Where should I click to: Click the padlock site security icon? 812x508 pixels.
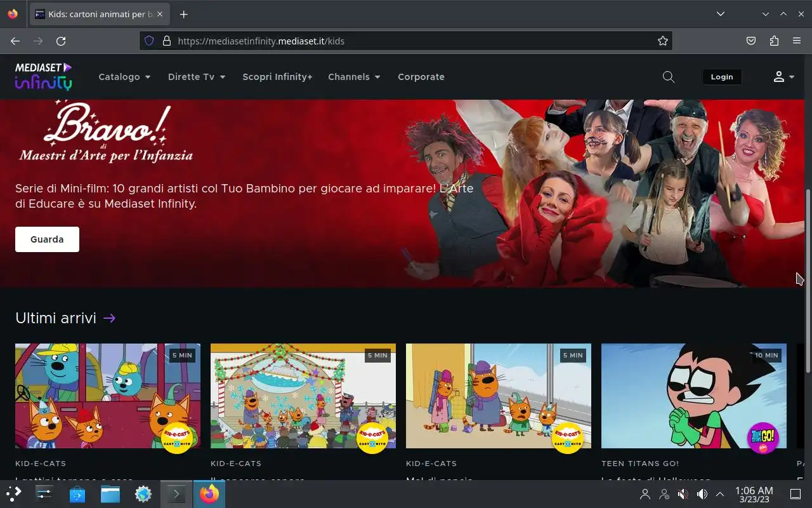pos(167,41)
